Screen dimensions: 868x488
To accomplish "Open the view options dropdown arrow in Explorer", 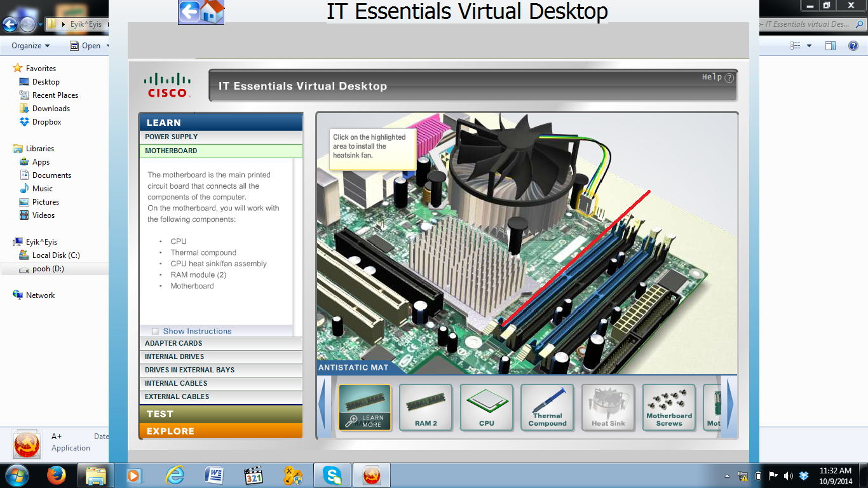I will coord(809,46).
